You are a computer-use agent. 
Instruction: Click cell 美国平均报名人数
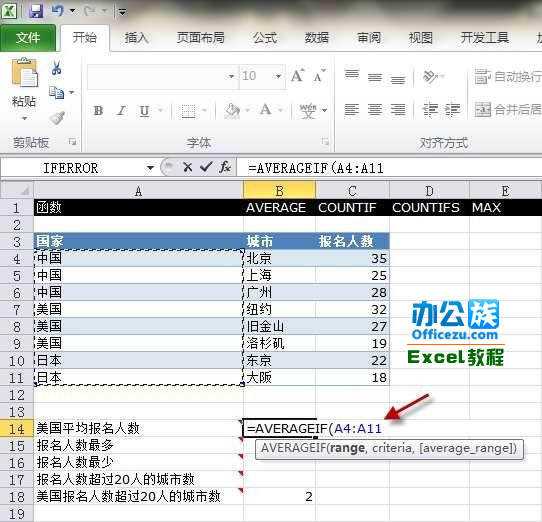click(138, 429)
